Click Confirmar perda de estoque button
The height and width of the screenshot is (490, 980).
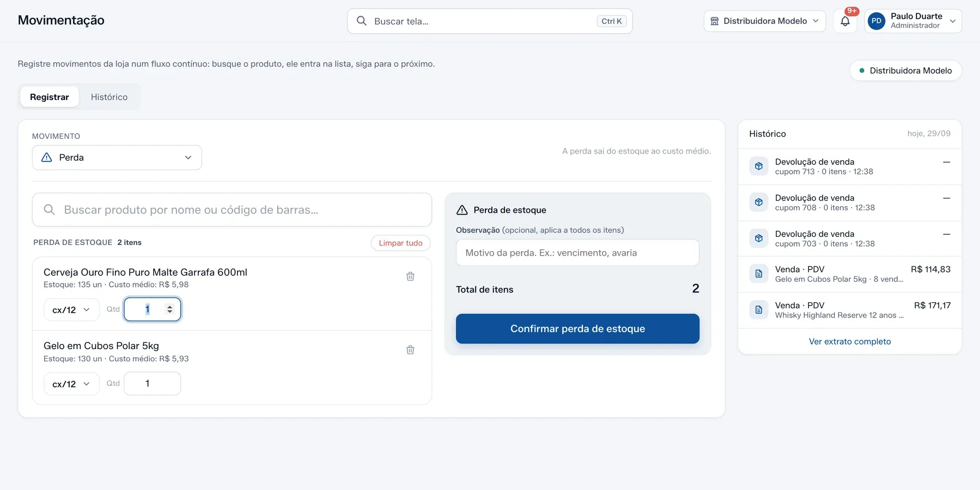pyautogui.click(x=577, y=329)
